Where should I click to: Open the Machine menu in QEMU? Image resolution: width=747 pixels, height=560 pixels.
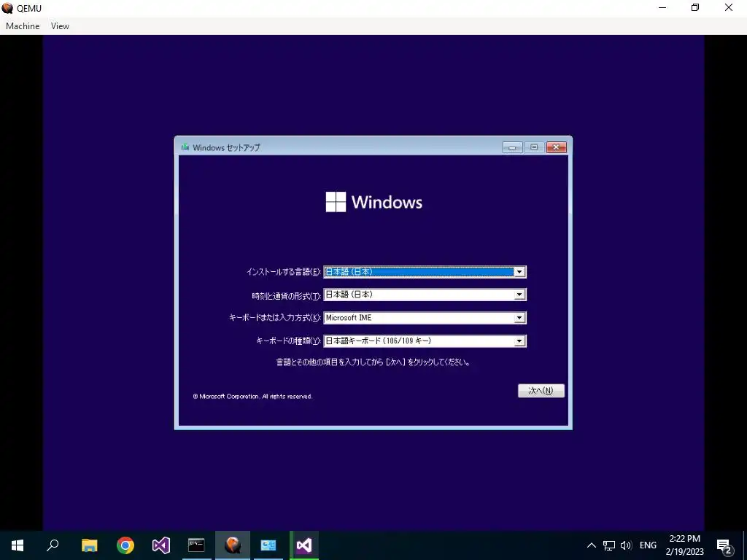[23, 26]
